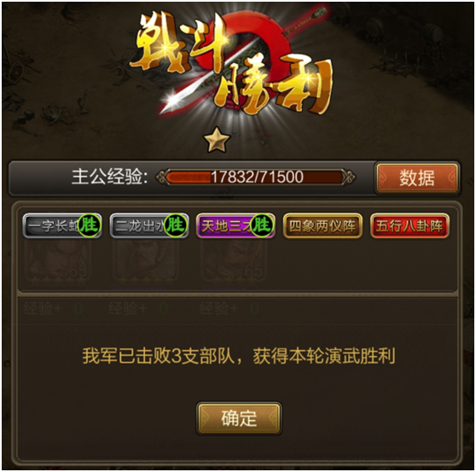Click the green 胜 badge on 二龙出水
This screenshot has height=472, width=476.
176,225
